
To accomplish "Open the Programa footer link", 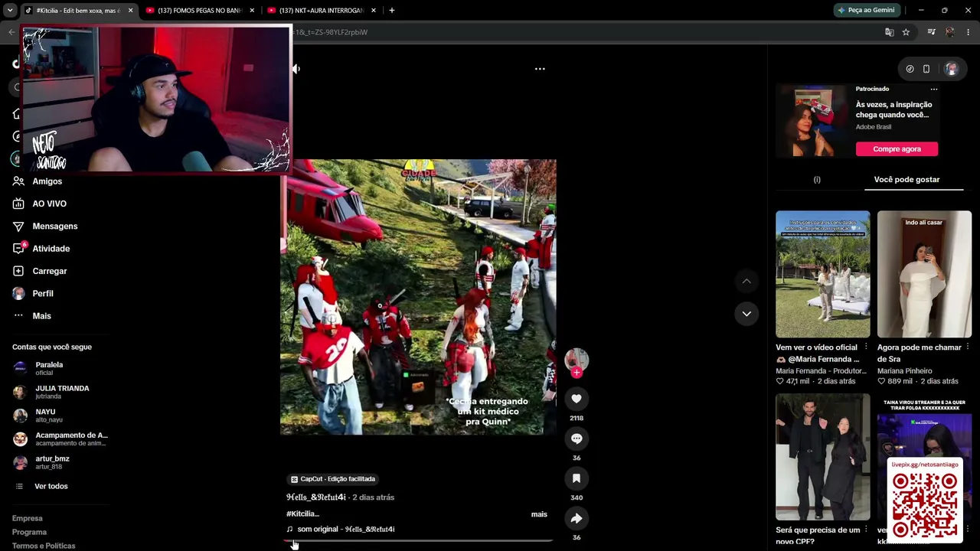I will point(29,532).
